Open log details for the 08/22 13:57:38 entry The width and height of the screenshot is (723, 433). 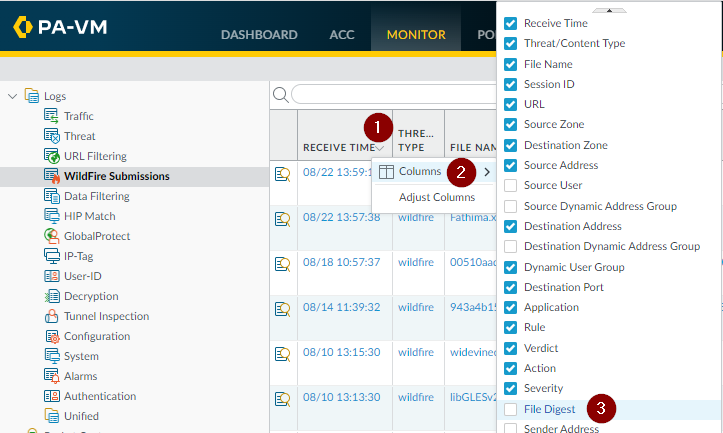click(x=283, y=218)
